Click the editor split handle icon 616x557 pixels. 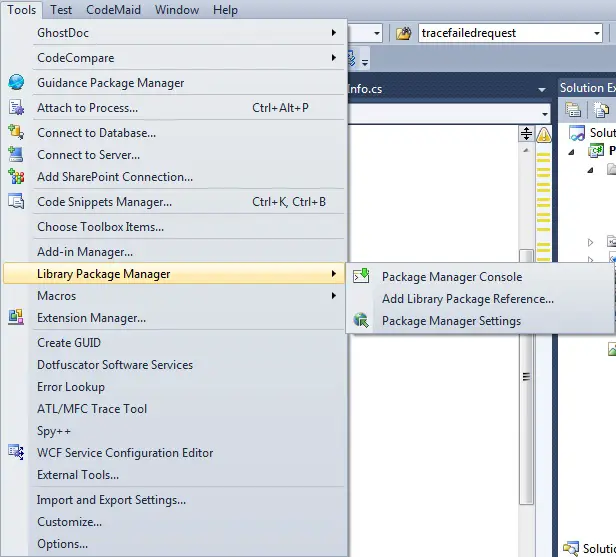click(526, 134)
